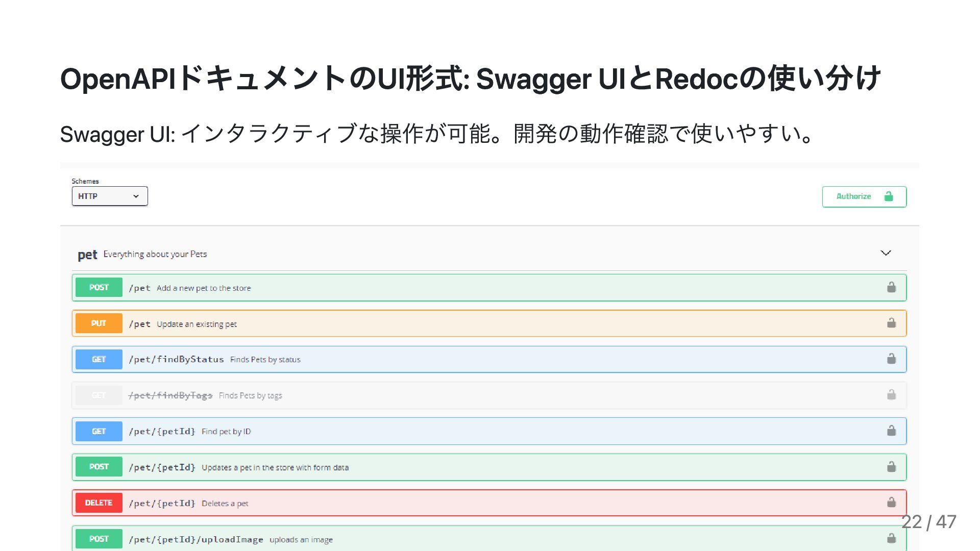Click 'Finds Pets by status' text
Screen dimensions: 980x551
(x=265, y=360)
